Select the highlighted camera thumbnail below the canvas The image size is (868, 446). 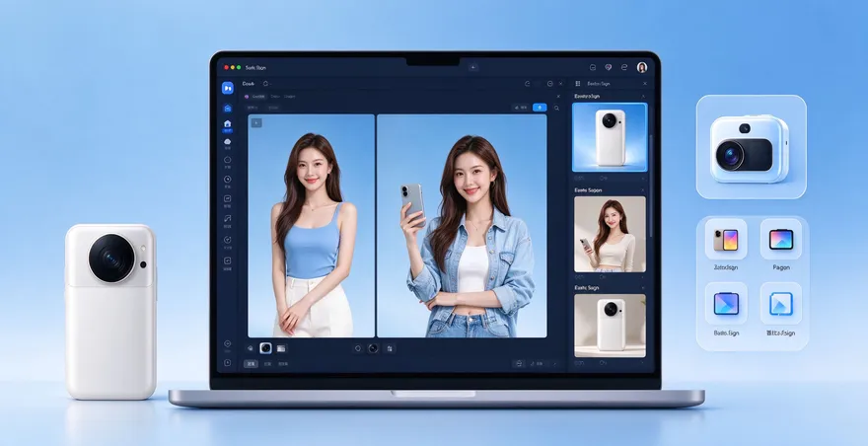tap(265, 348)
